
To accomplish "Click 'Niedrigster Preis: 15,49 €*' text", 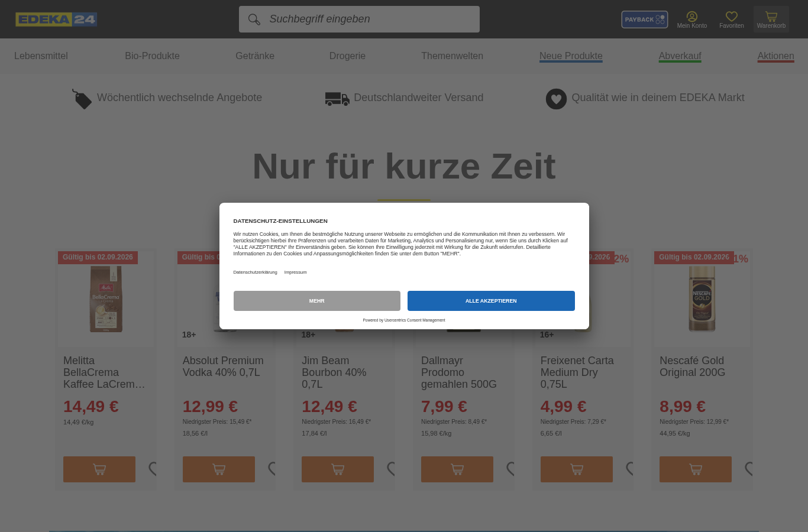I will (x=217, y=422).
